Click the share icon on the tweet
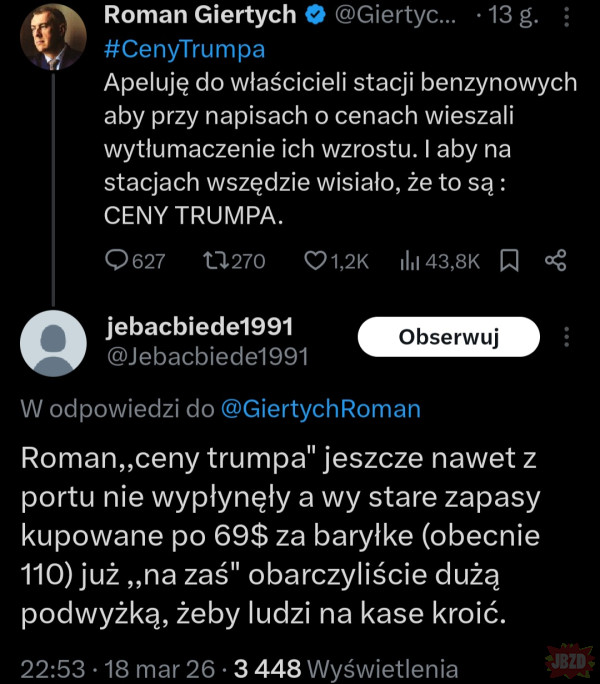The height and width of the screenshot is (684, 600). (556, 261)
